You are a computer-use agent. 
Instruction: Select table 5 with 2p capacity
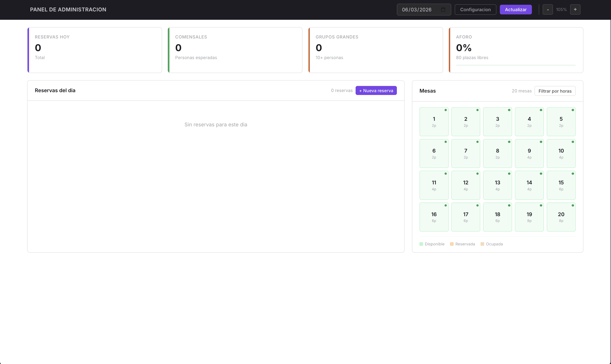click(x=561, y=122)
